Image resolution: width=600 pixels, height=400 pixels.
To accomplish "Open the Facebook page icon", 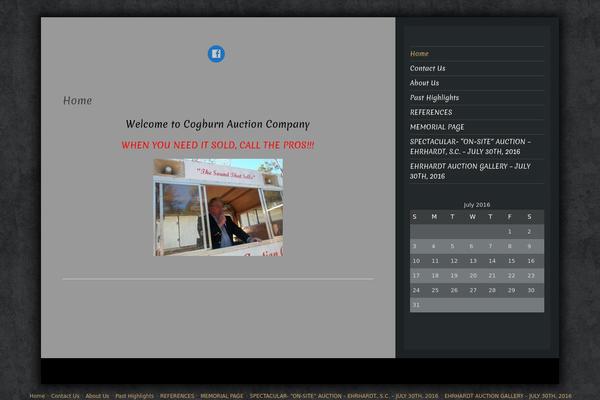I will [x=216, y=54].
